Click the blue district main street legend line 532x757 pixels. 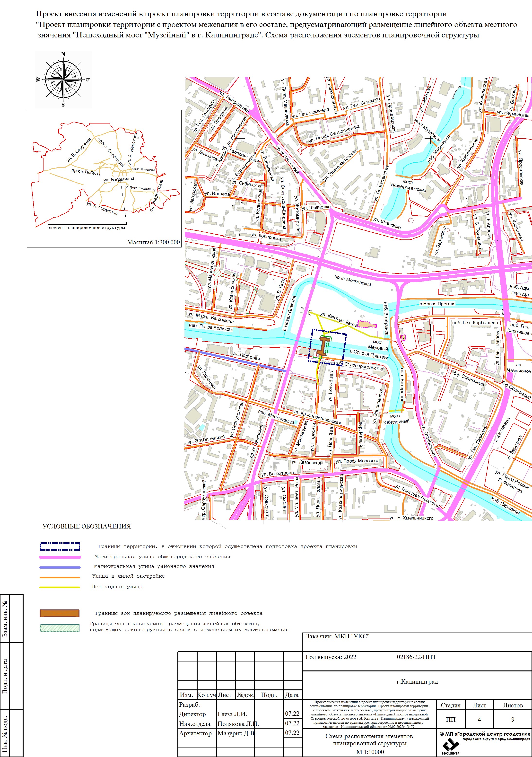(x=60, y=567)
